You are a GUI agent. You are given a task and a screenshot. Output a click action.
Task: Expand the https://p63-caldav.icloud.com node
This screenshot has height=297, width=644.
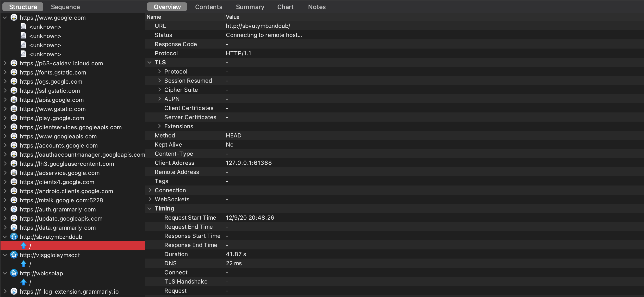(5, 63)
